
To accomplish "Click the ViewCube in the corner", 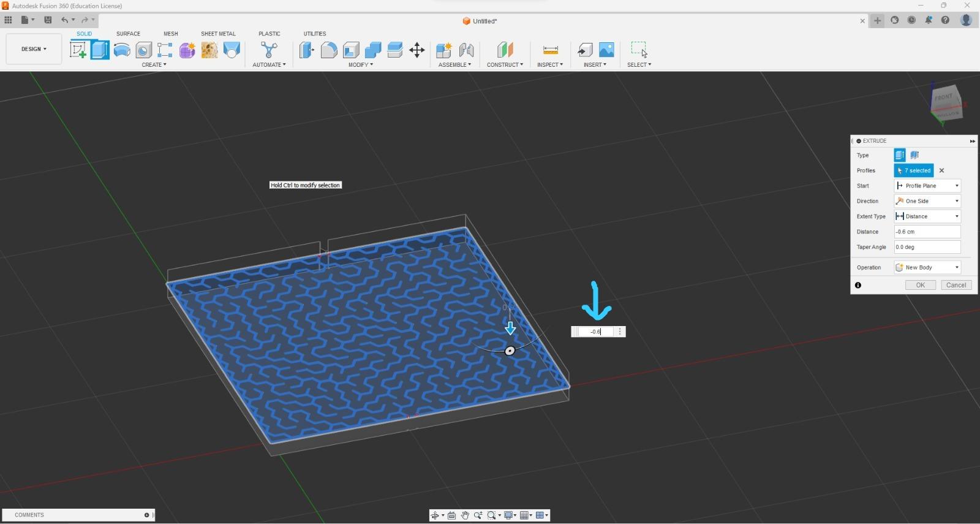I will (x=946, y=103).
